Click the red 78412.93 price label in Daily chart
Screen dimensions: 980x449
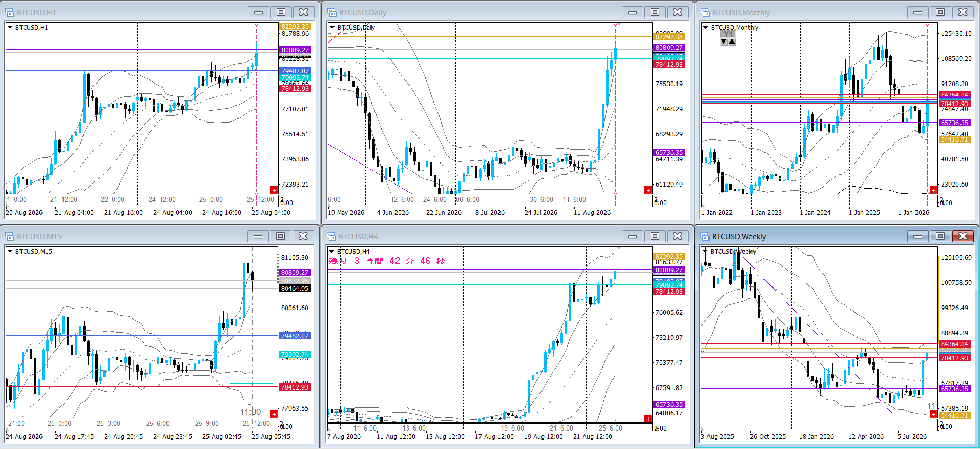[669, 65]
